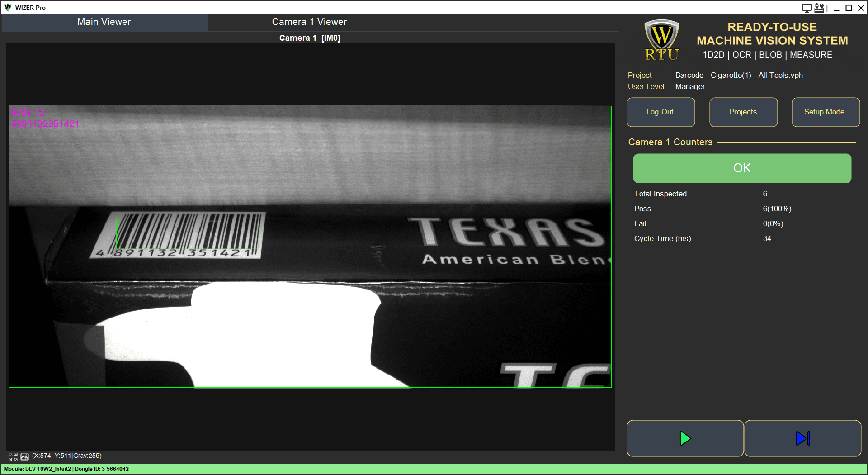Click the green OK status indicator
Viewport: 868px width, 475px height.
point(742,168)
